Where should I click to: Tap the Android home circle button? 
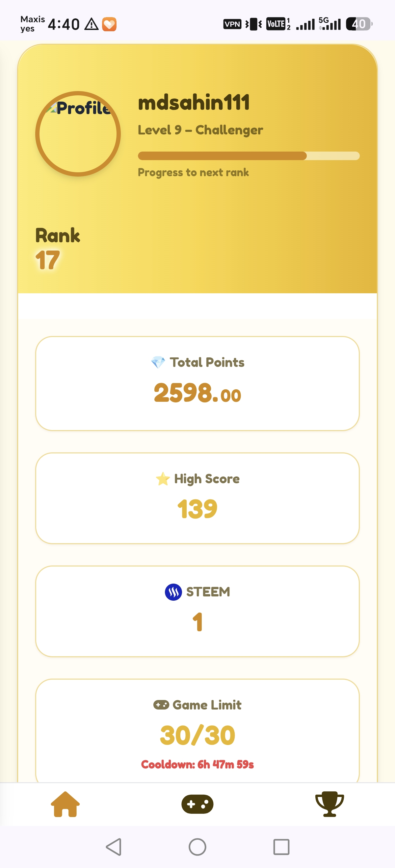point(197,847)
